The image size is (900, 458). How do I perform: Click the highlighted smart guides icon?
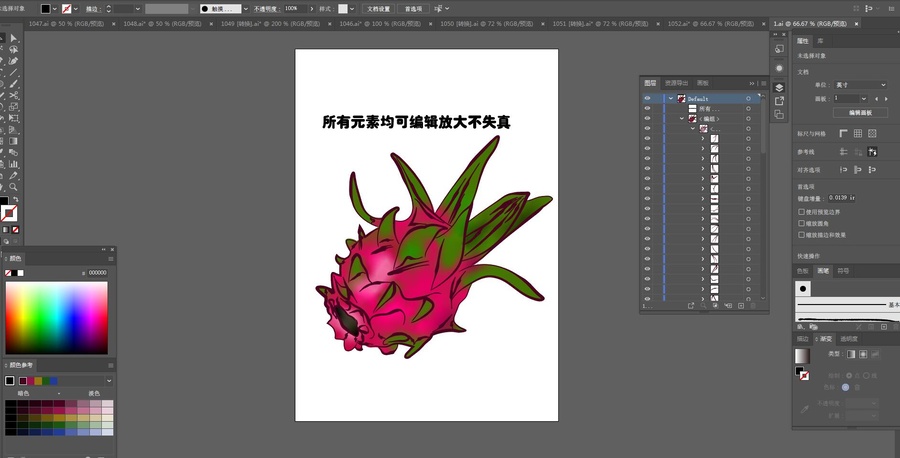coord(872,152)
